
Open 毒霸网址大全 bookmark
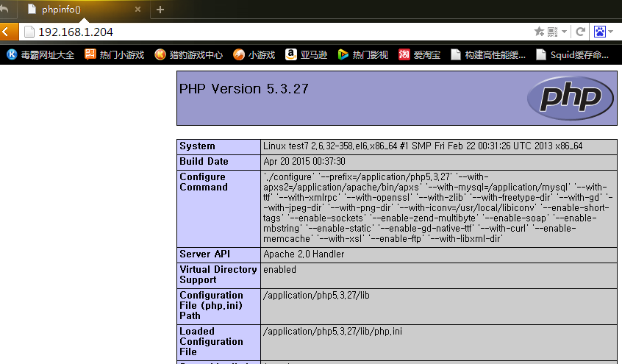pyautogui.click(x=40, y=54)
